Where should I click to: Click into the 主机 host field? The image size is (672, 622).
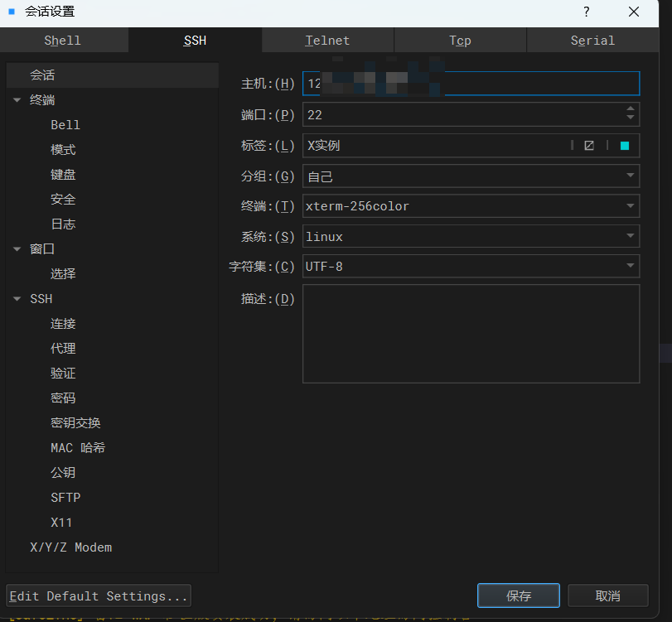[471, 84]
